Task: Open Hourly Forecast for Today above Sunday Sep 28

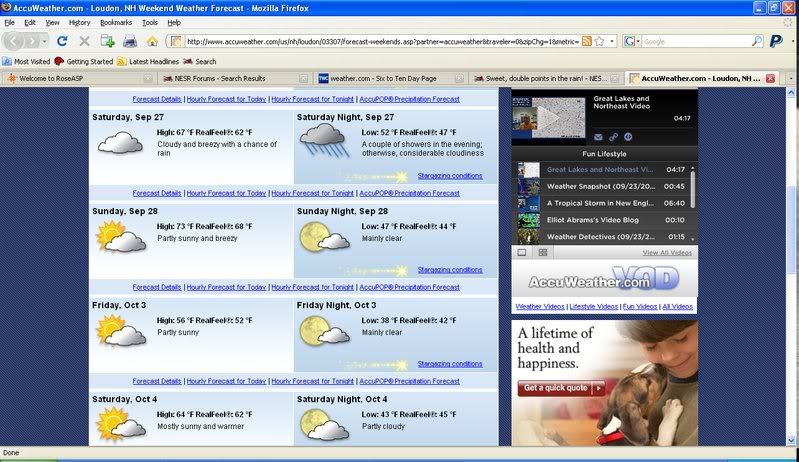Action: [x=226, y=193]
